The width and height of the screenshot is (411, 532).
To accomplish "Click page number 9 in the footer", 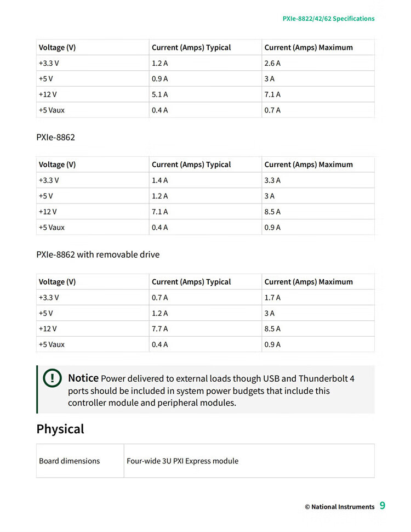I will pyautogui.click(x=383, y=506).
